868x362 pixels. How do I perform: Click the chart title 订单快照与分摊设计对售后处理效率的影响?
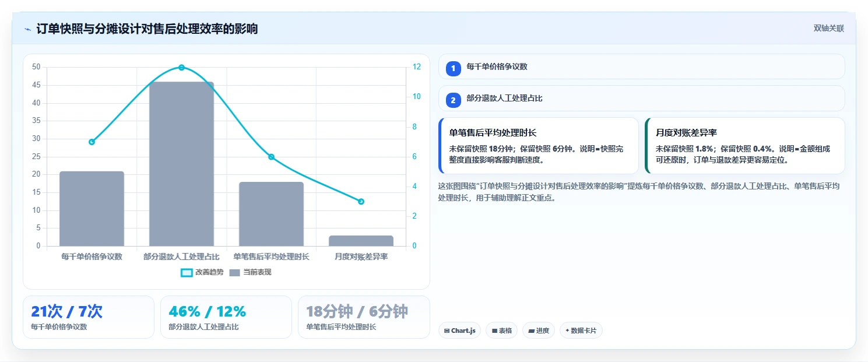pos(147,29)
